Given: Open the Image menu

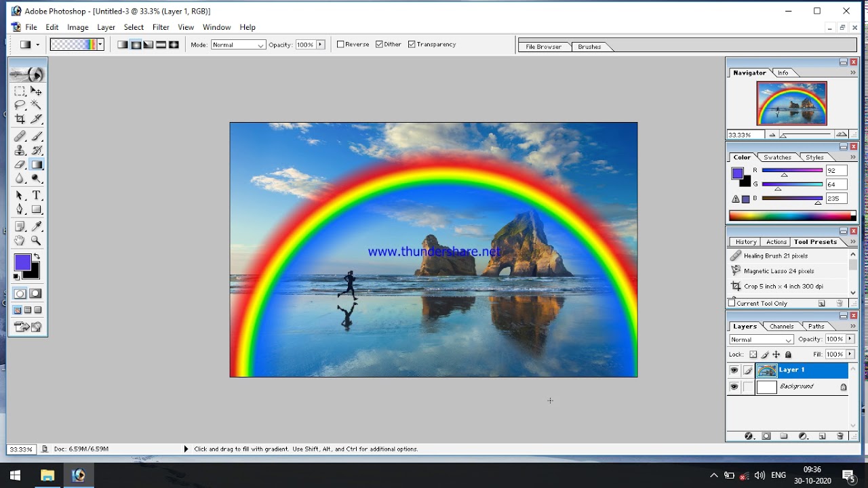Looking at the screenshot, I should pos(77,27).
